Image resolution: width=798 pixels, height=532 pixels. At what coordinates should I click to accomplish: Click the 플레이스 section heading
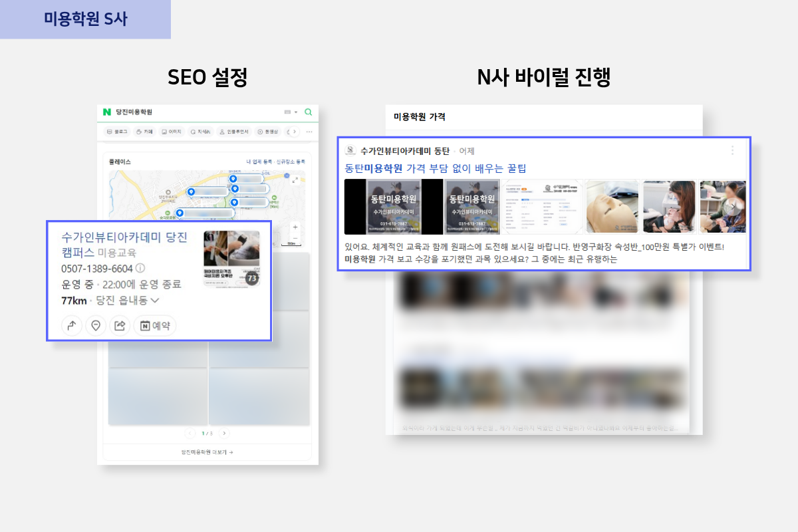120,162
